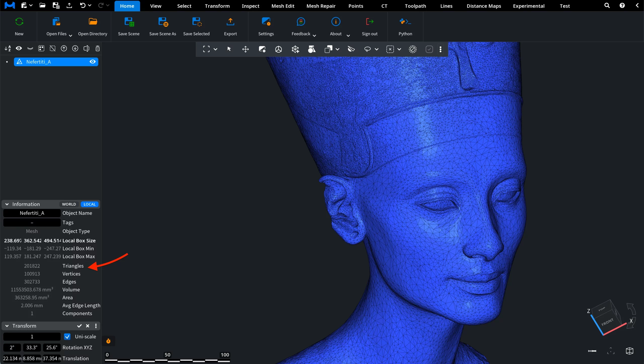Click the undo arrow icon
Screen dimensions: 644x364
83,5
